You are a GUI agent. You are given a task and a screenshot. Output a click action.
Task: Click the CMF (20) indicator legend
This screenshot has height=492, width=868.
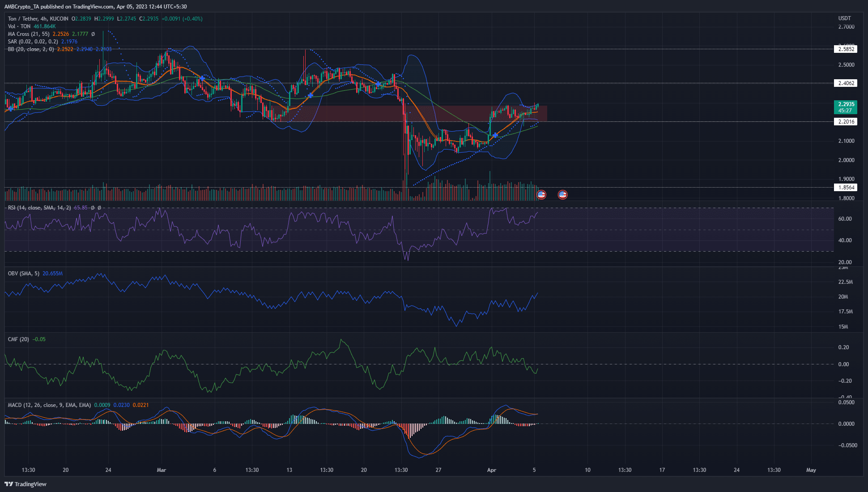(18, 339)
